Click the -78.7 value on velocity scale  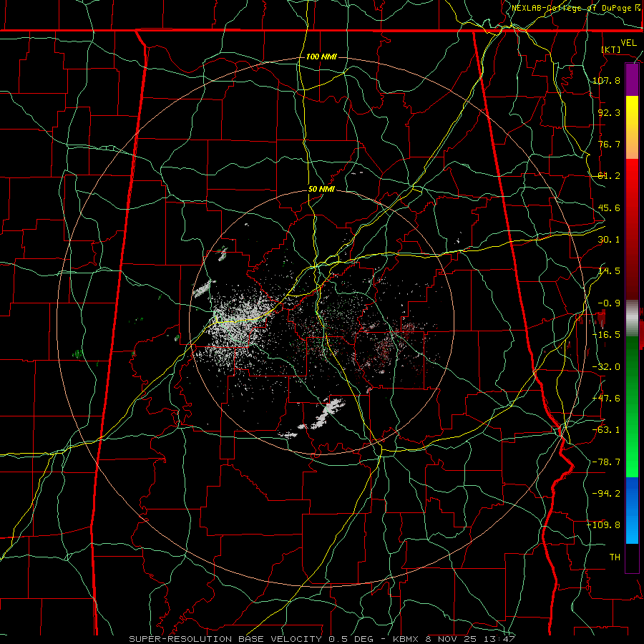coord(606,462)
